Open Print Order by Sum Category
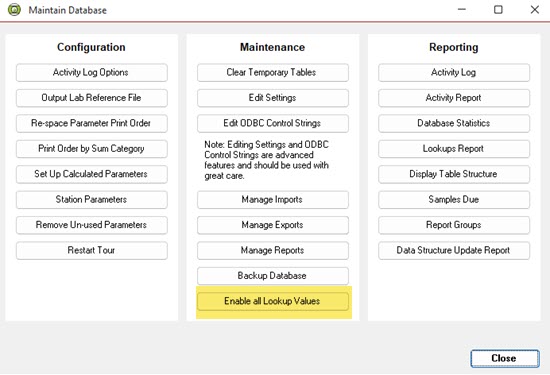The width and height of the screenshot is (550, 375). [x=92, y=149]
